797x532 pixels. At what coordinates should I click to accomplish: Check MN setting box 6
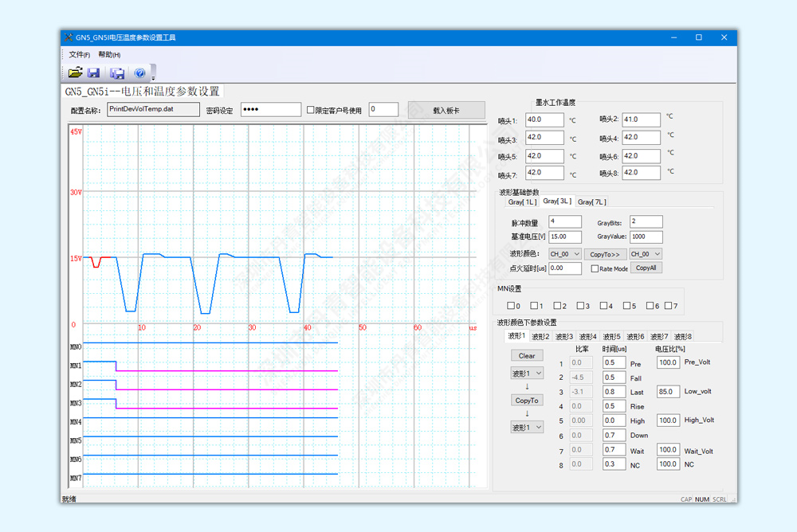(x=650, y=305)
